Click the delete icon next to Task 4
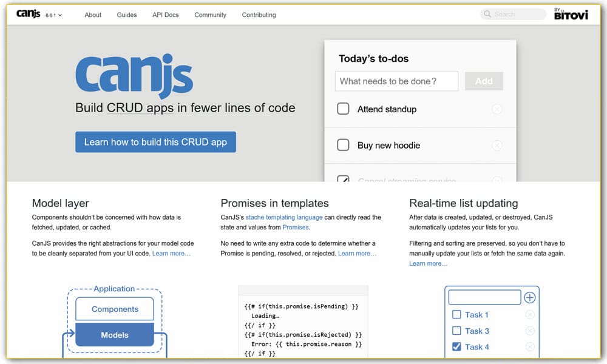The height and width of the screenshot is (364, 607). pos(530,346)
